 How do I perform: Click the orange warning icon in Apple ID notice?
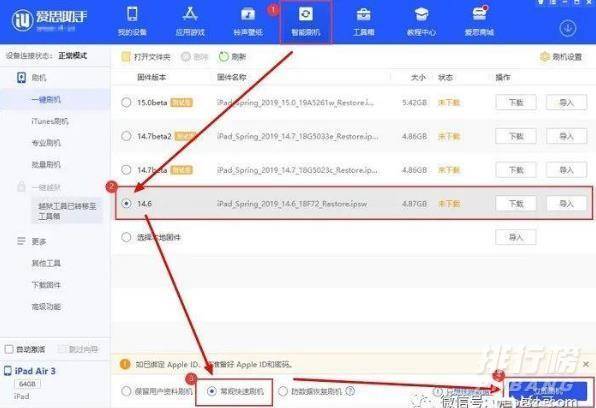click(x=125, y=364)
